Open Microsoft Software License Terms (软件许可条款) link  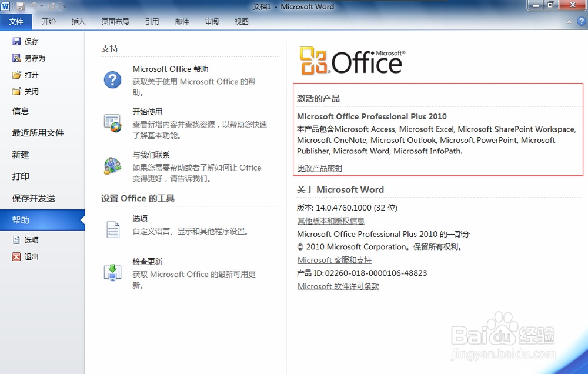[x=338, y=286]
